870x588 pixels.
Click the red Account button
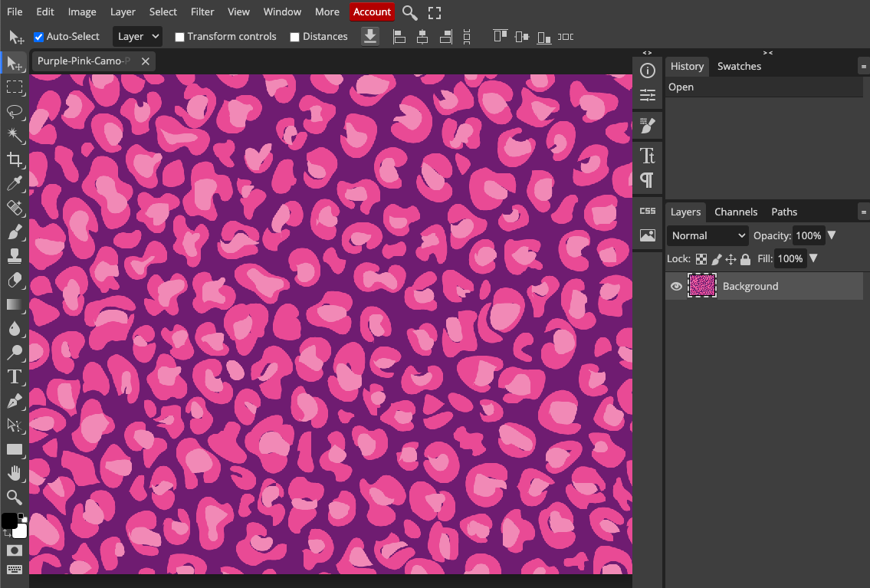373,11
